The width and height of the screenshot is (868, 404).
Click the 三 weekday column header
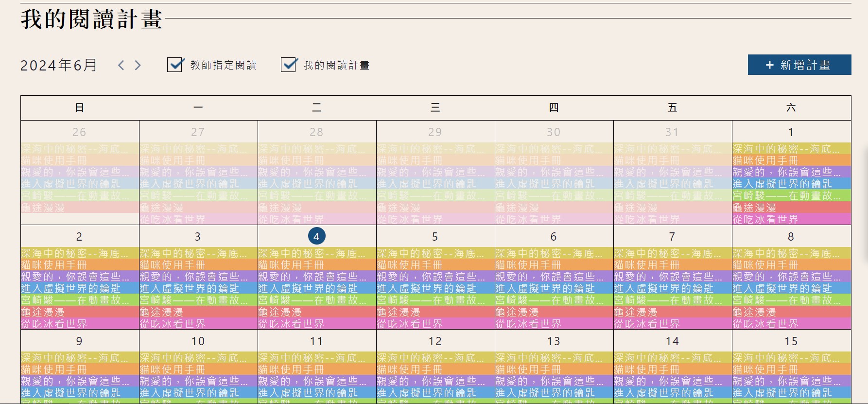[x=435, y=108]
